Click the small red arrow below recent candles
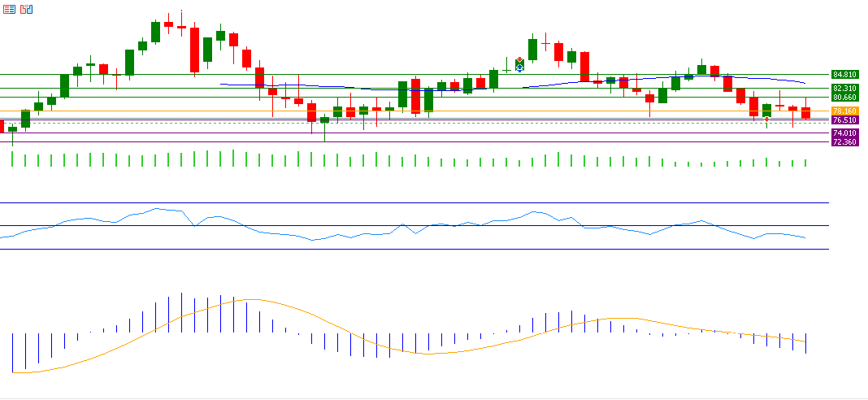 (766, 120)
